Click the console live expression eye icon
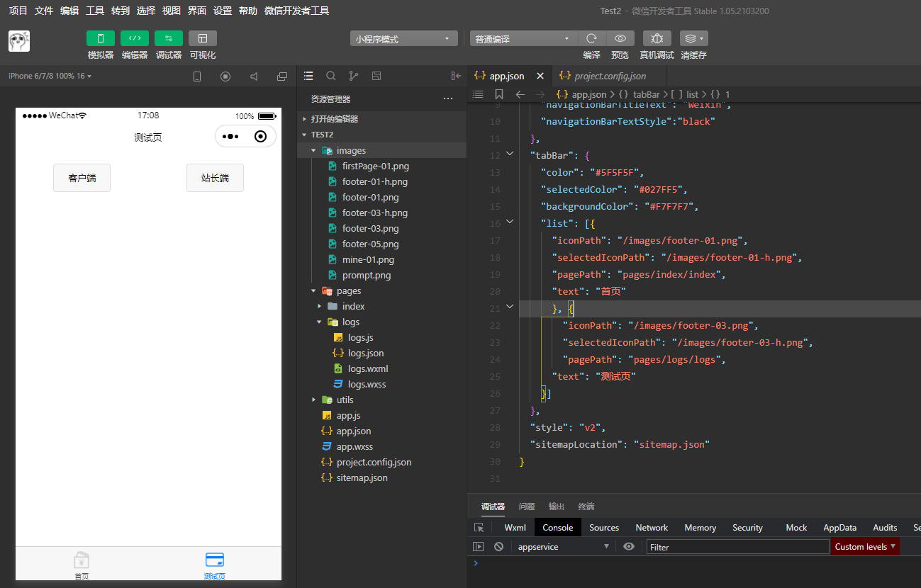This screenshot has width=921, height=588. (x=629, y=546)
